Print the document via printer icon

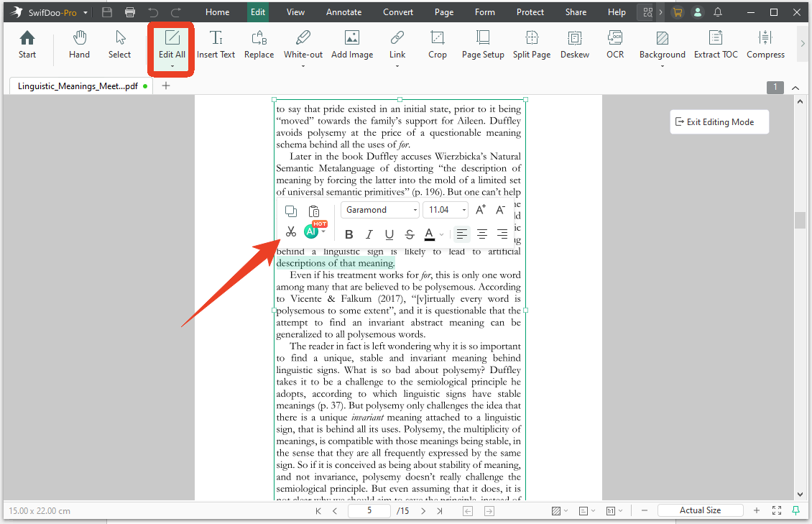pos(130,12)
